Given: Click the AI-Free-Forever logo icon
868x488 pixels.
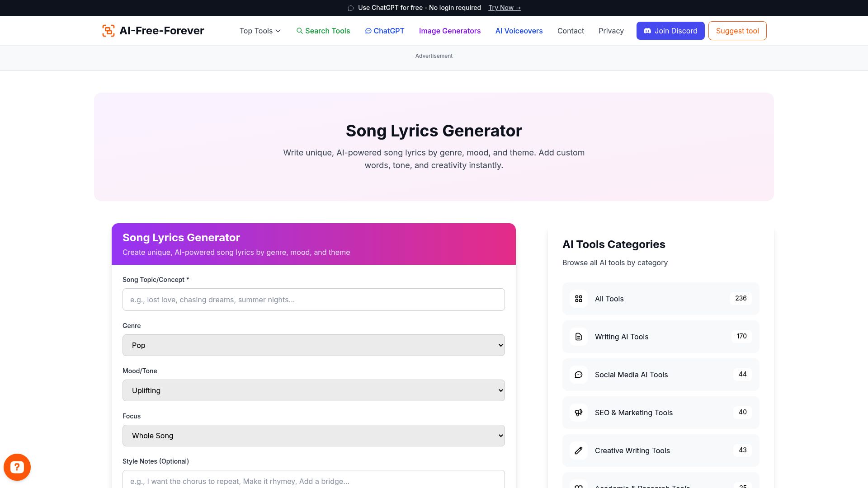Looking at the screenshot, I should pos(108,31).
